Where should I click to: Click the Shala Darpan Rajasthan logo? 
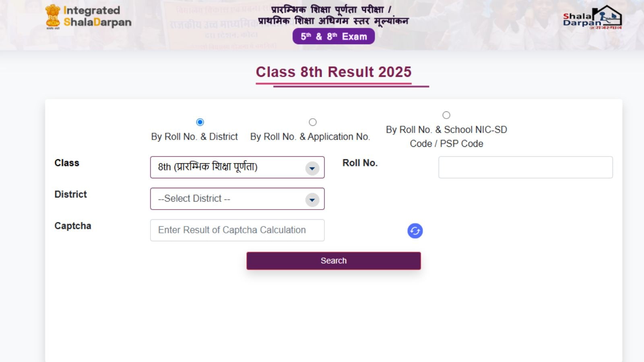[x=592, y=18]
